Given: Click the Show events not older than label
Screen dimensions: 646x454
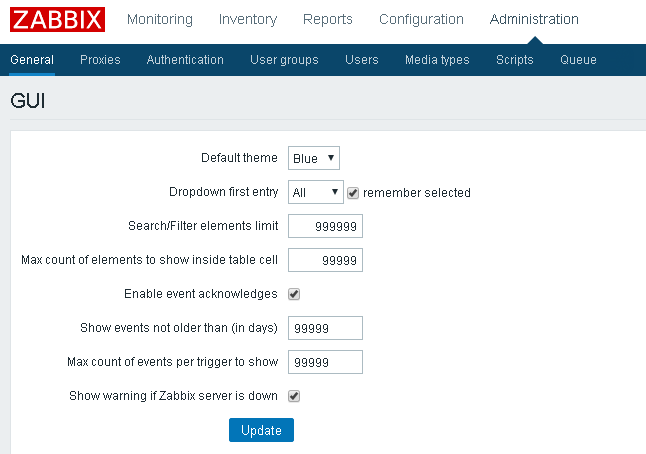Looking at the screenshot, I should point(179,328).
